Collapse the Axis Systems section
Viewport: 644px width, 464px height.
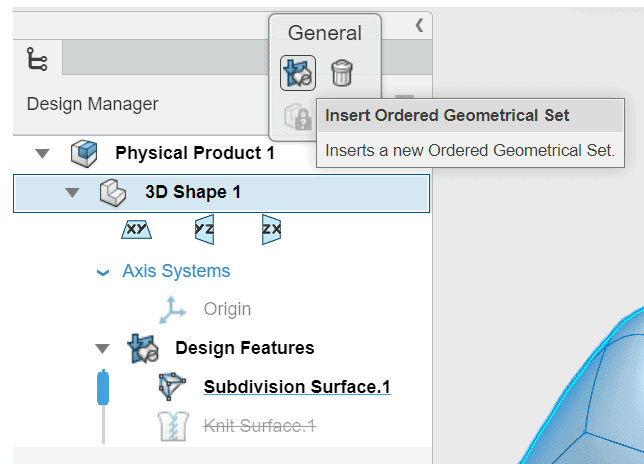pyautogui.click(x=103, y=272)
